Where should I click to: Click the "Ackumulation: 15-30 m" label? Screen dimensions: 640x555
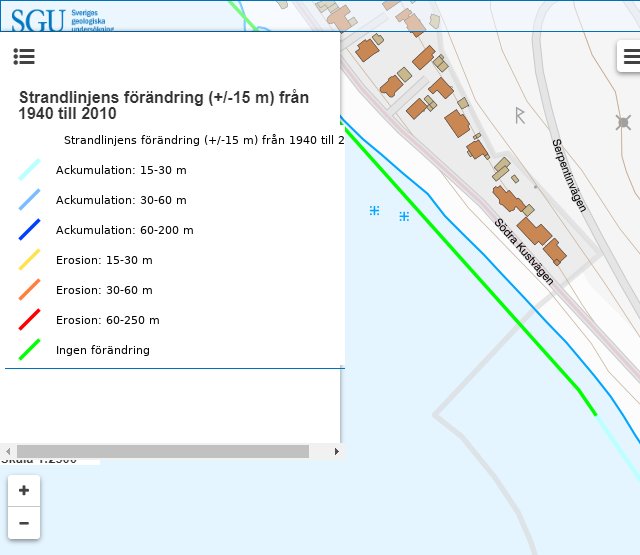click(x=121, y=170)
